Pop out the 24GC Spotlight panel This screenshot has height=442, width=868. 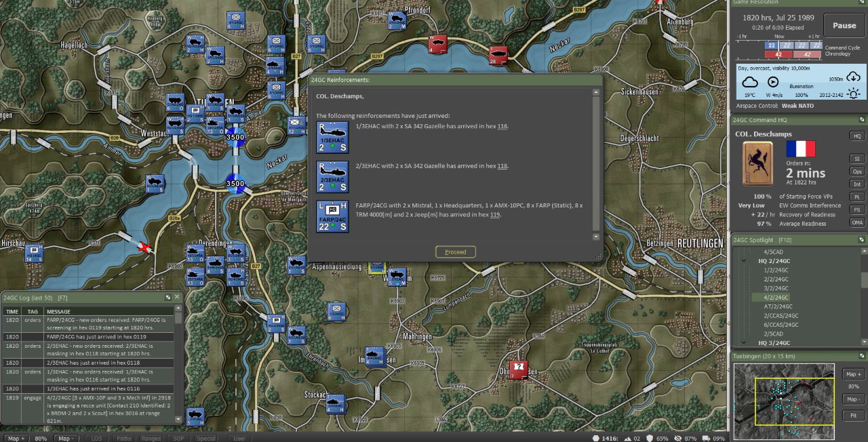pyautogui.click(x=862, y=240)
